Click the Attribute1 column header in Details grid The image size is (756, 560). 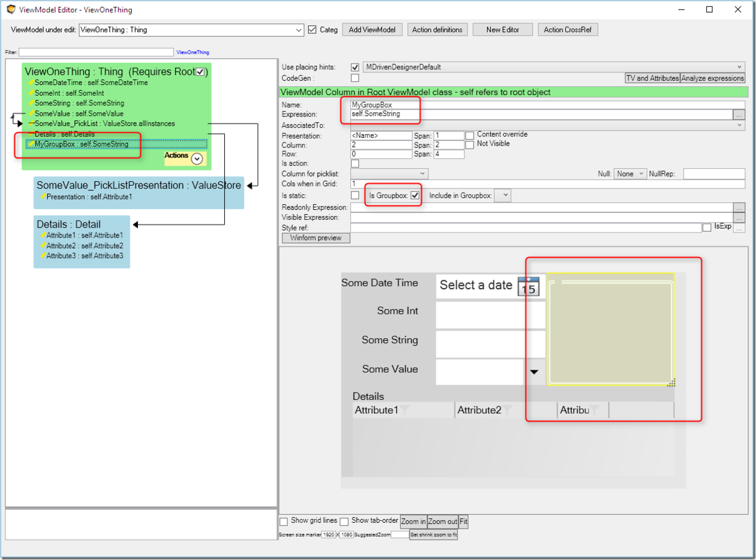coord(404,410)
